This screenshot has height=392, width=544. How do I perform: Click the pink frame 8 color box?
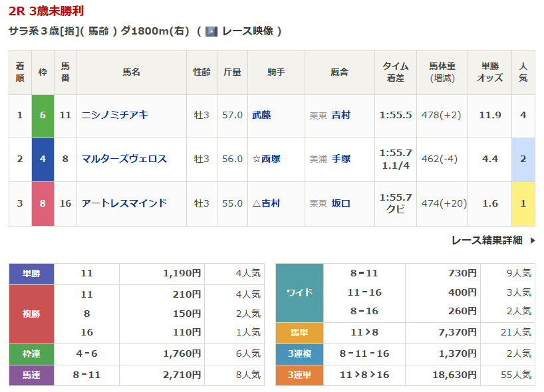43,203
